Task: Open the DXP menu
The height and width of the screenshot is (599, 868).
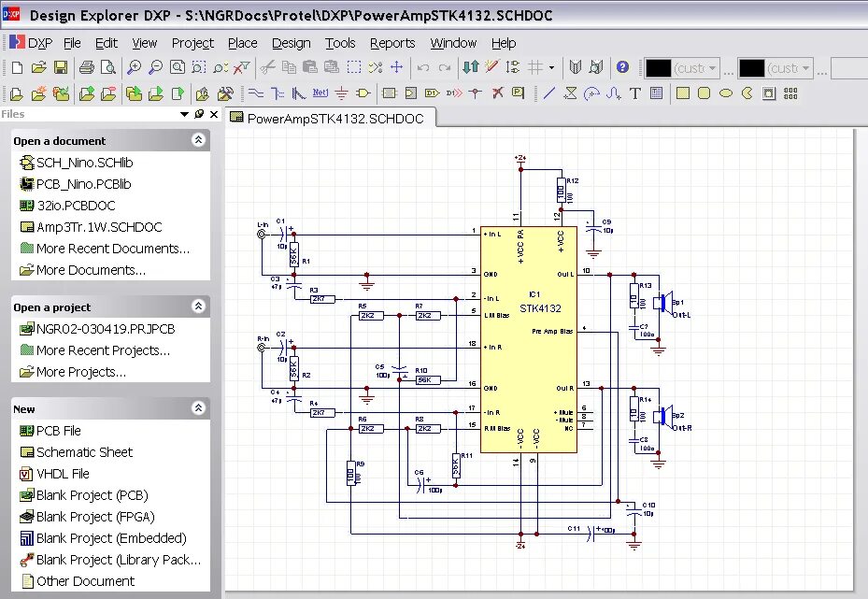Action: [32, 43]
